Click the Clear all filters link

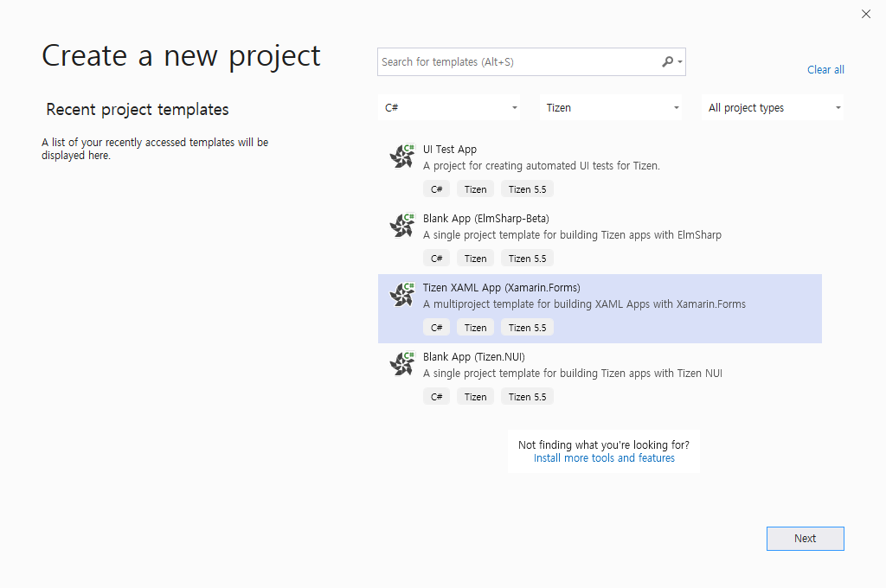click(825, 70)
